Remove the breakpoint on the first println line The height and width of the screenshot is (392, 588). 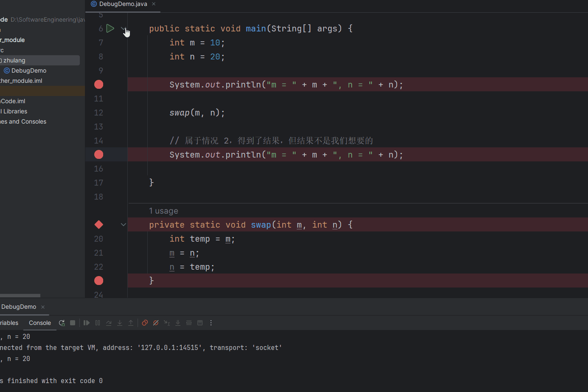click(x=98, y=85)
